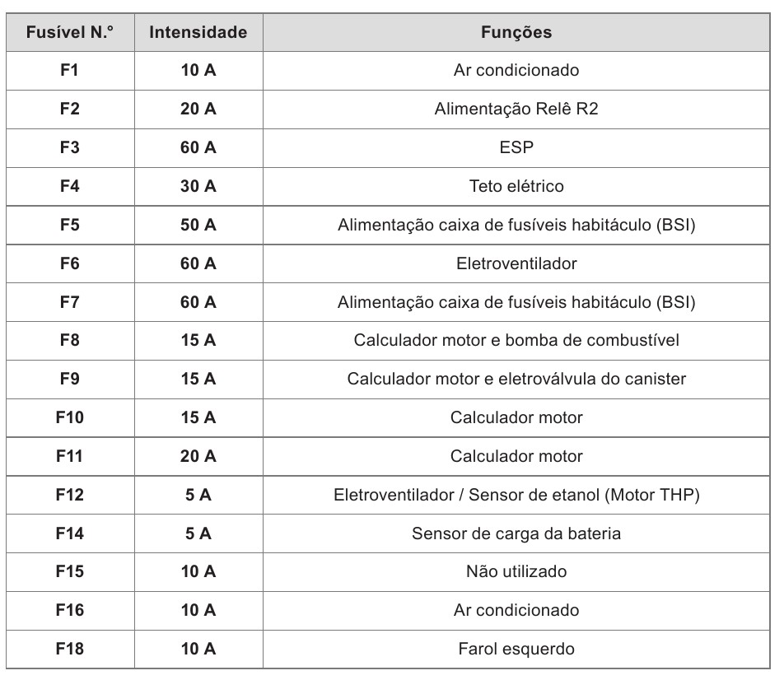784x680 pixels.
Task: Click the eletroválvula do canister cell
Action: click(x=516, y=379)
